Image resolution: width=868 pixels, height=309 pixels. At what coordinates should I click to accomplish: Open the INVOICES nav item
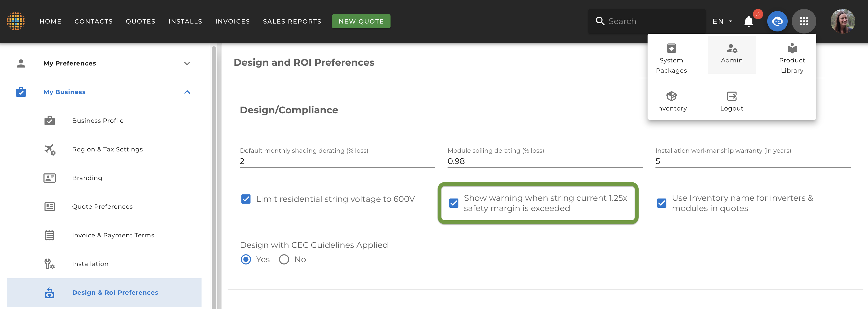[x=232, y=21]
